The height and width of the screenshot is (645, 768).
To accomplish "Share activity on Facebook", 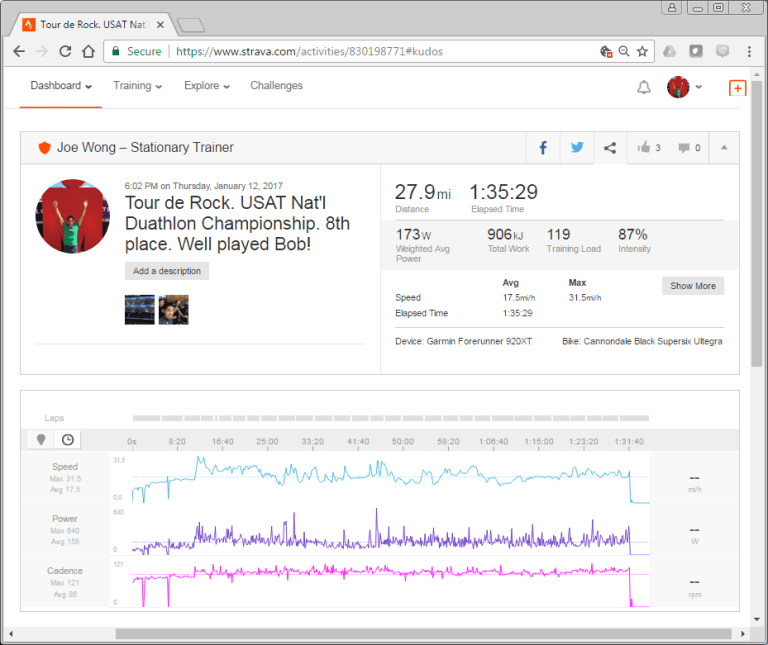I will click(x=543, y=148).
